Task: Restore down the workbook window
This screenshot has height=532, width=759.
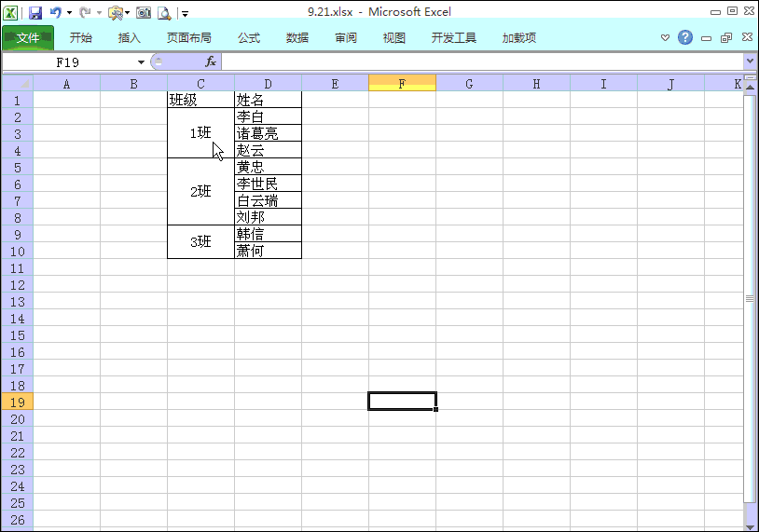Action: [x=726, y=38]
